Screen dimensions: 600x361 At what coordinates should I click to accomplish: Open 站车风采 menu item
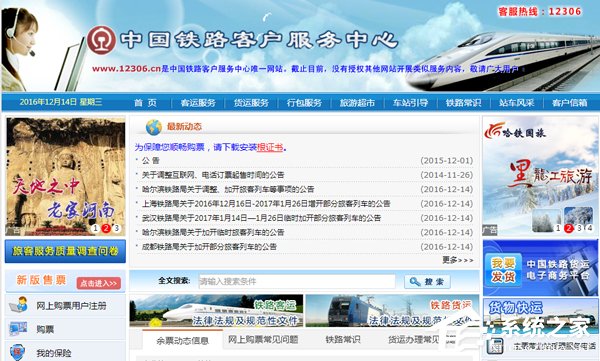516,103
